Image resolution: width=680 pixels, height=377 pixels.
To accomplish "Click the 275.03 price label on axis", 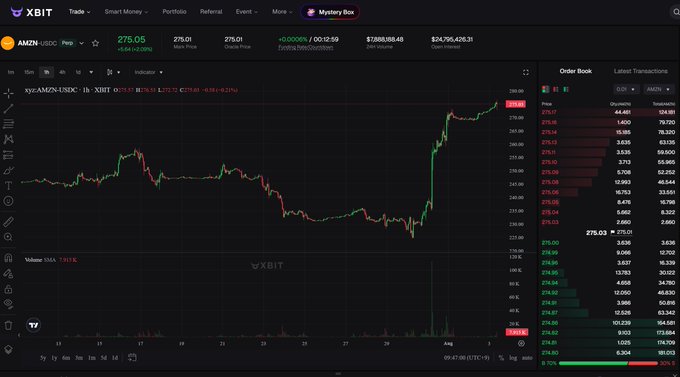I will [516, 104].
